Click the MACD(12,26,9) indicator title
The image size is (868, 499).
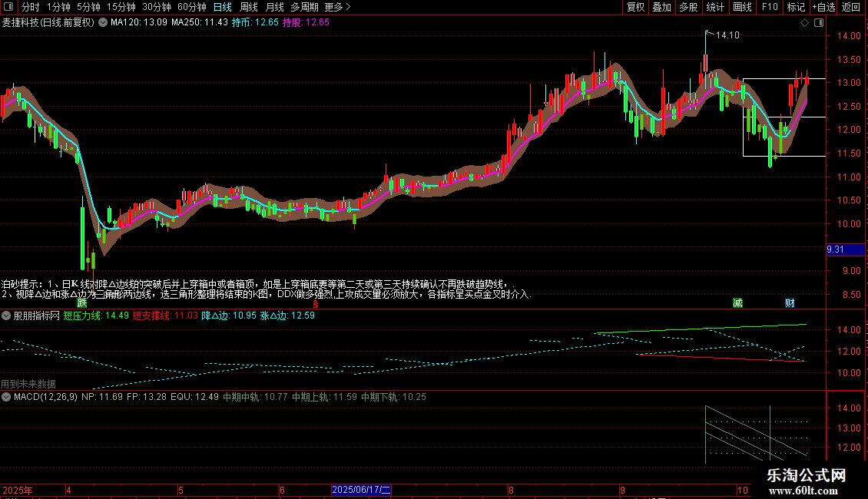coord(45,397)
